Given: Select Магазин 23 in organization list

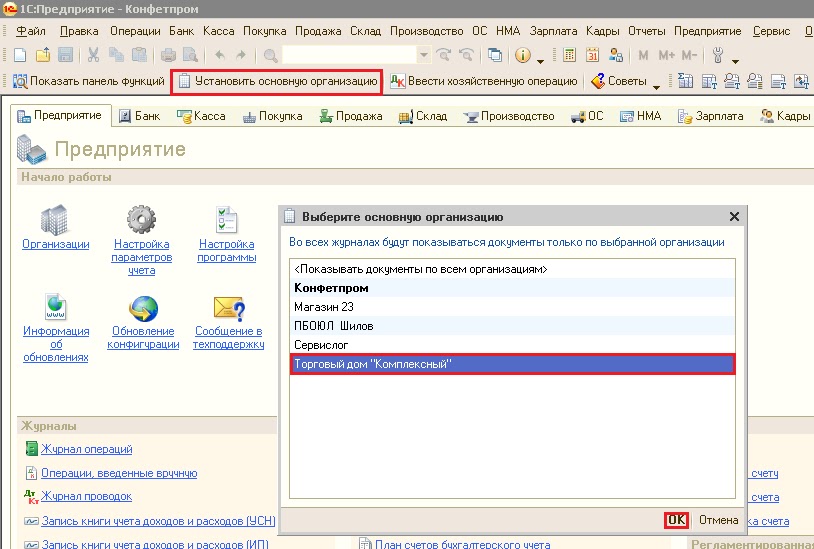Looking at the screenshot, I should pos(512,307).
